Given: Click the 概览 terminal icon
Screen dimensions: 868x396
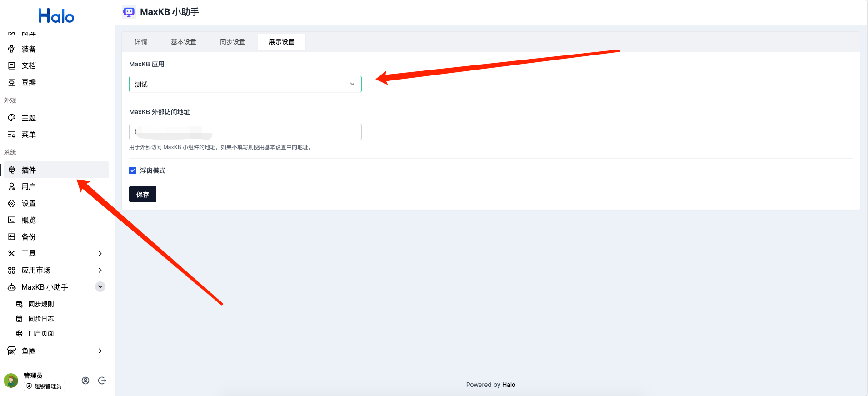Looking at the screenshot, I should point(12,220).
